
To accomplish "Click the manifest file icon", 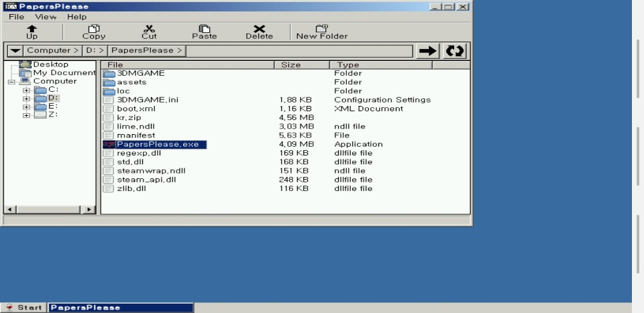I will (x=108, y=135).
